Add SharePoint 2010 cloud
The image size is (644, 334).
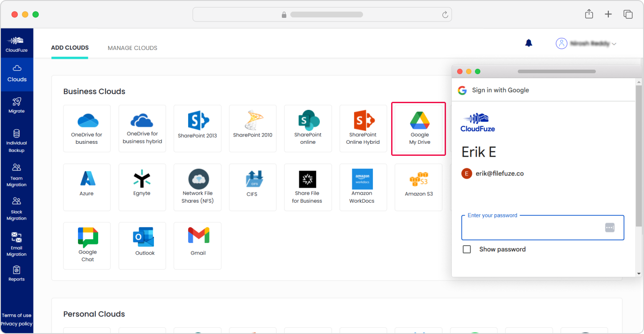pos(253,129)
